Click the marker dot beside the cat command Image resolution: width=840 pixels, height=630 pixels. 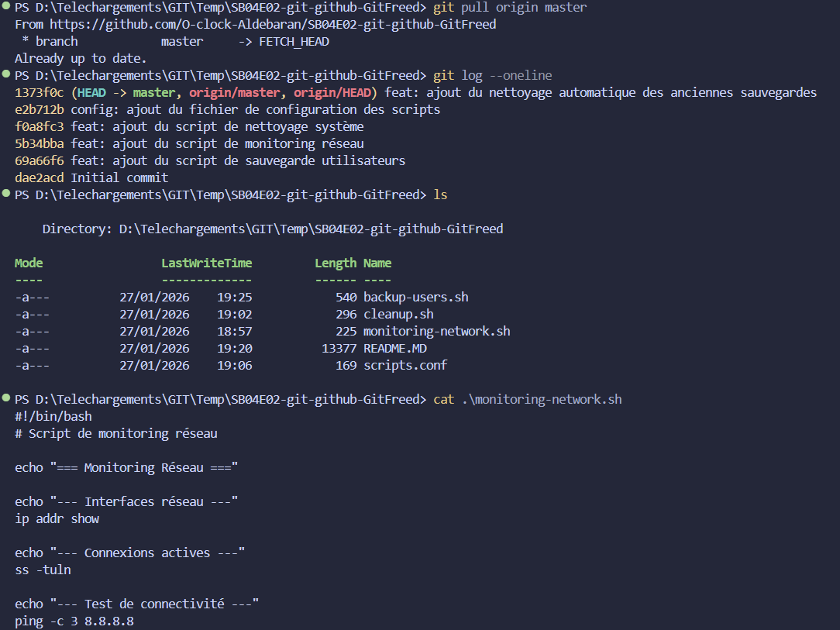click(x=6, y=399)
